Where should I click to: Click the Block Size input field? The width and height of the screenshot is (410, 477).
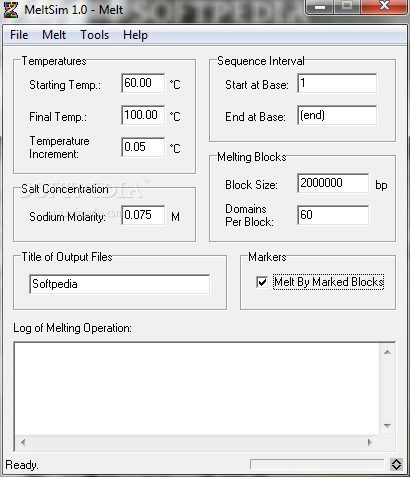333,183
